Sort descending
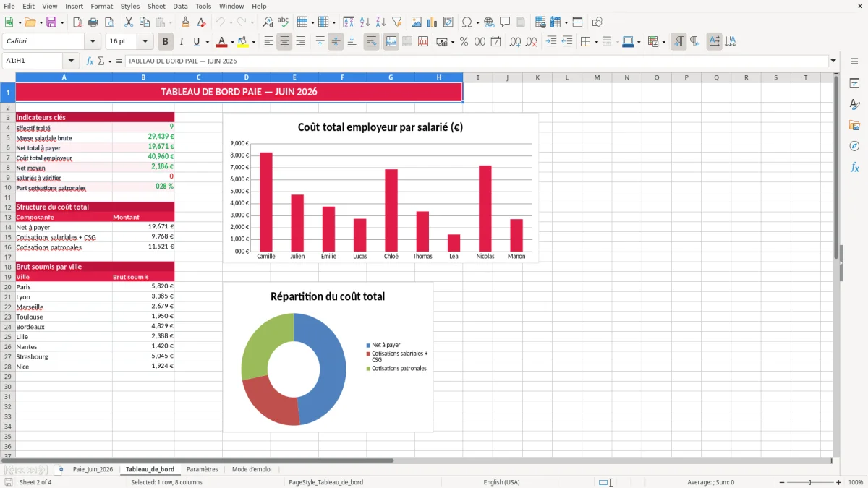This screenshot has width=868, height=488. click(x=381, y=22)
